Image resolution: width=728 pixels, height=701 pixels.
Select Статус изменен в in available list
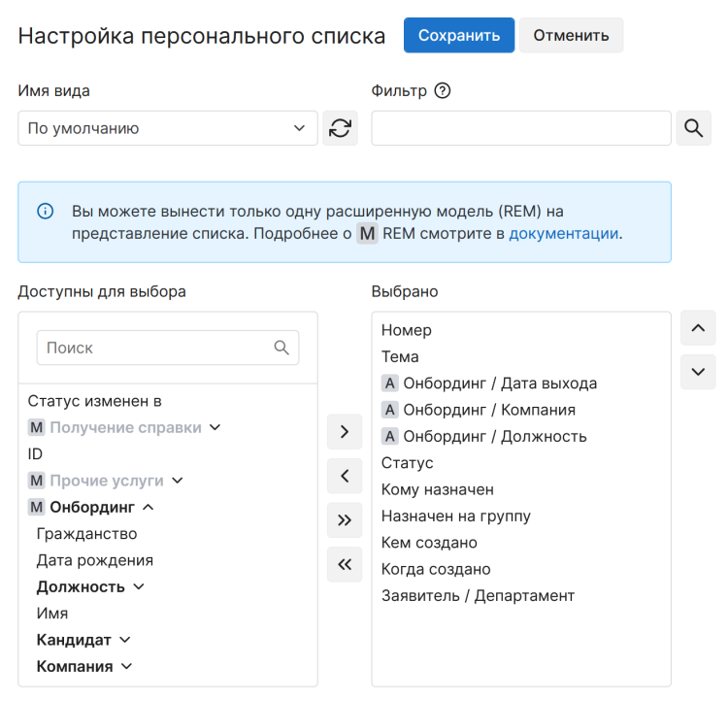(95, 401)
